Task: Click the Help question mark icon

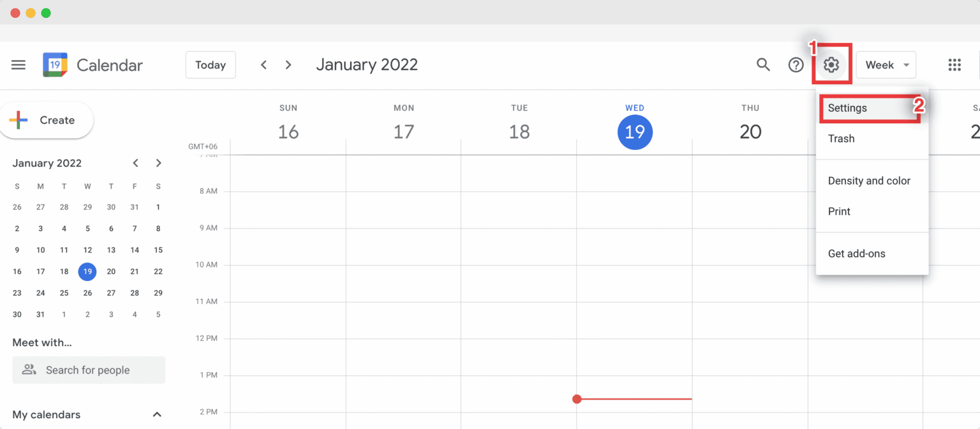Action: point(796,64)
